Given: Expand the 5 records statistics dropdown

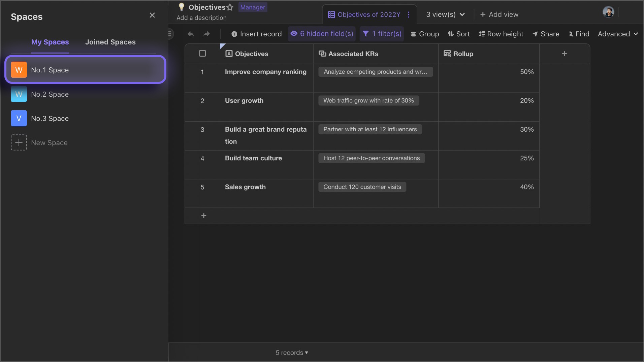Looking at the screenshot, I should (292, 353).
